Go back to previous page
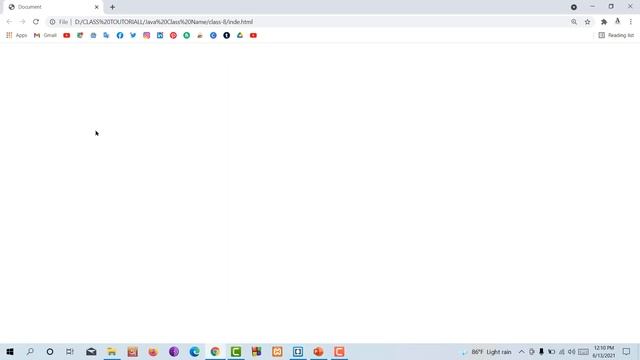Viewport: 640px width, 360px height. [x=9, y=22]
